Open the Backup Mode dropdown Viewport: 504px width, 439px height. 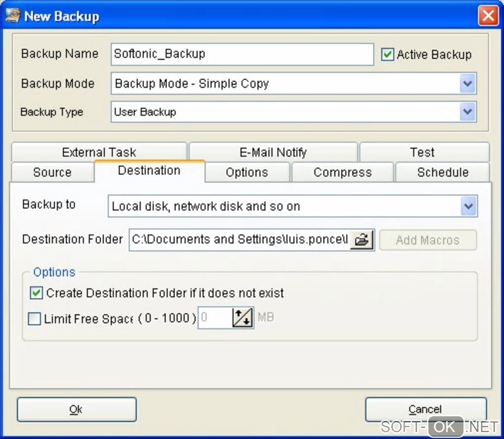point(467,83)
